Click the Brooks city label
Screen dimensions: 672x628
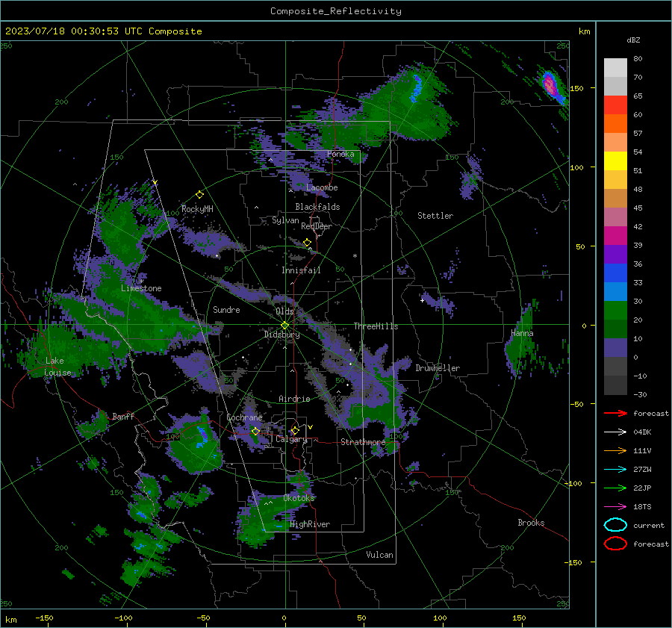[x=531, y=523]
